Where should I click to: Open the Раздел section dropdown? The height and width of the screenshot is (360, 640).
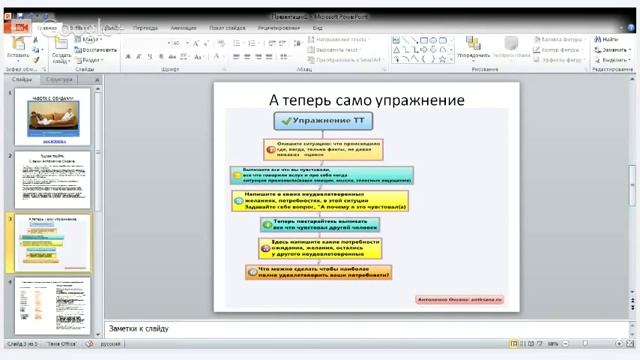[89, 60]
